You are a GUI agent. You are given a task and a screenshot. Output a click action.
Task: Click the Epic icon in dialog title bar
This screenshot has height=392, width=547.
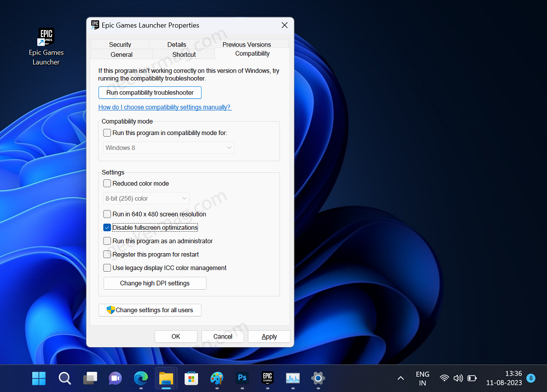[95, 25]
